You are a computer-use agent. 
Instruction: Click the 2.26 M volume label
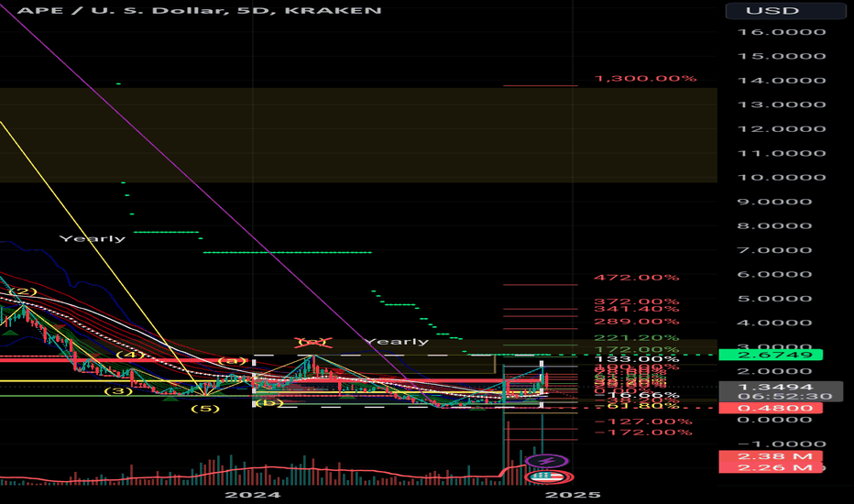click(771, 467)
